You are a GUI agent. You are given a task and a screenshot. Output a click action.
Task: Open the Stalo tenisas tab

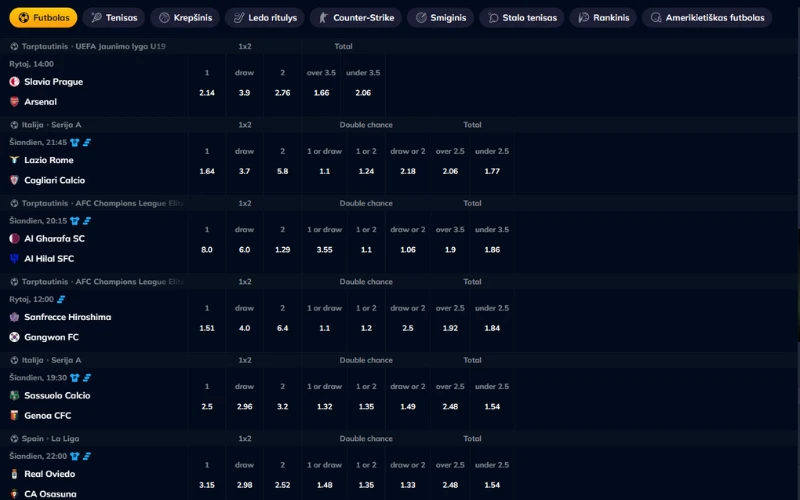(522, 17)
